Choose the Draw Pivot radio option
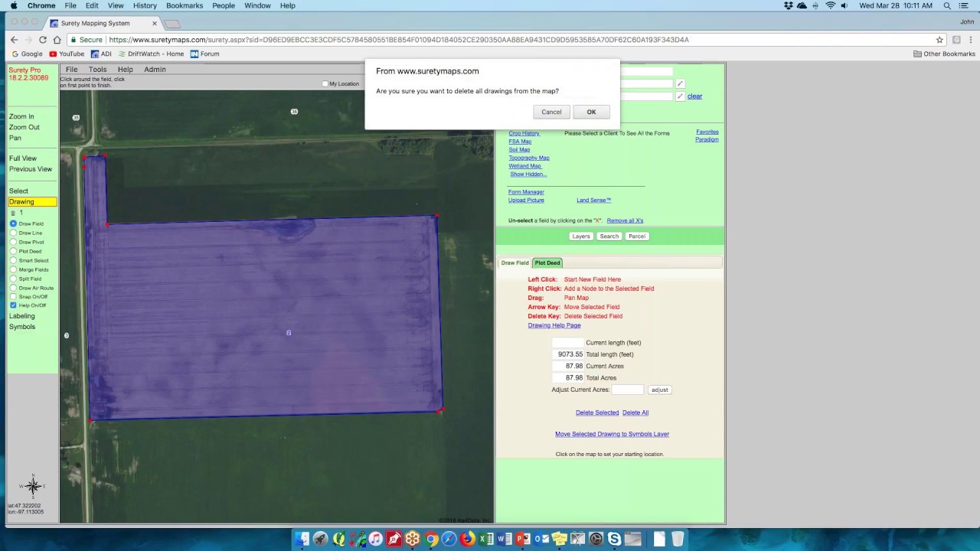Viewport: 980px width, 551px height. 13,242
